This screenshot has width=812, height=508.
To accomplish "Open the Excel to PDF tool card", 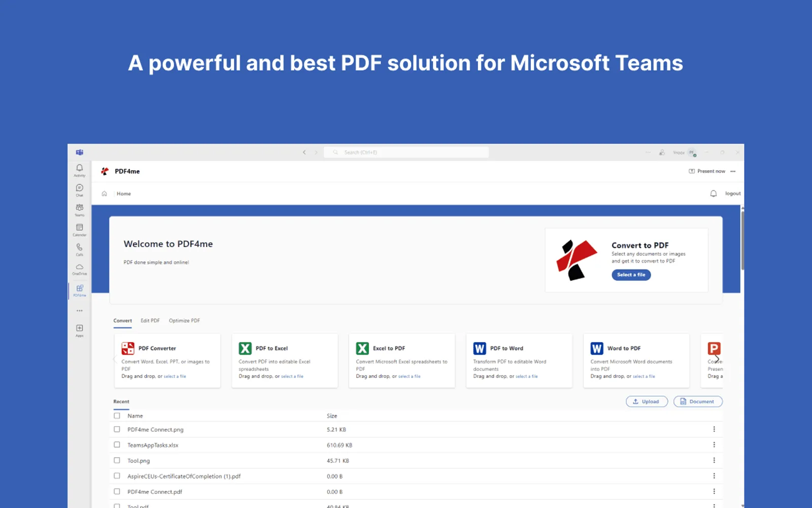I will [402, 361].
